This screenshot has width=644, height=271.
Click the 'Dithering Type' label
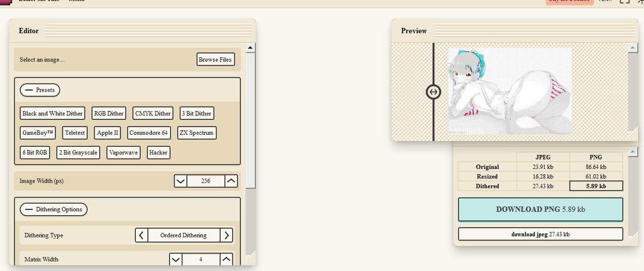pos(44,235)
